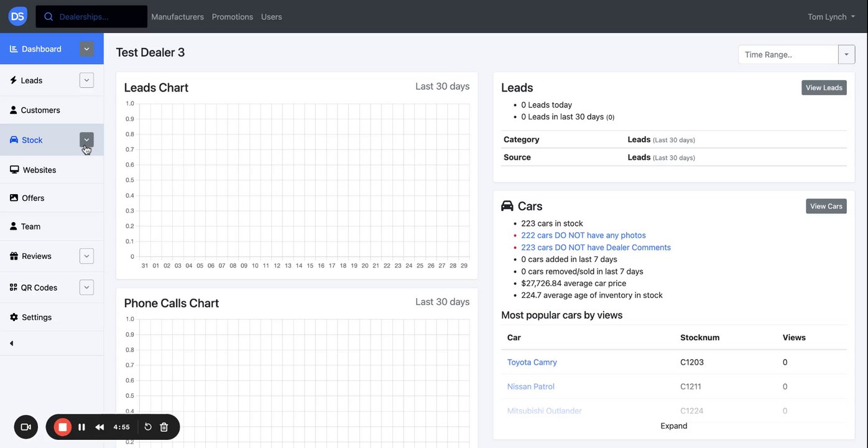Click the Dashboard chart icon

coord(14,49)
